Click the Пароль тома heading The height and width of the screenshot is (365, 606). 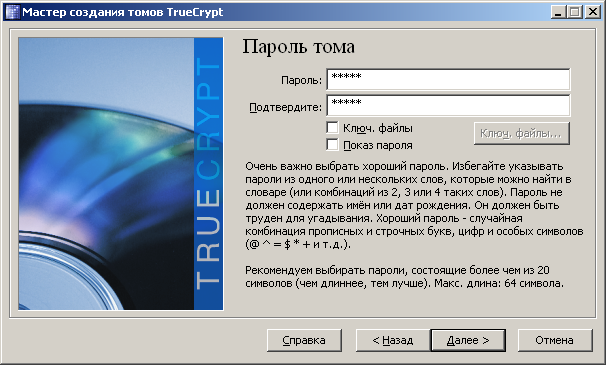[x=298, y=47]
